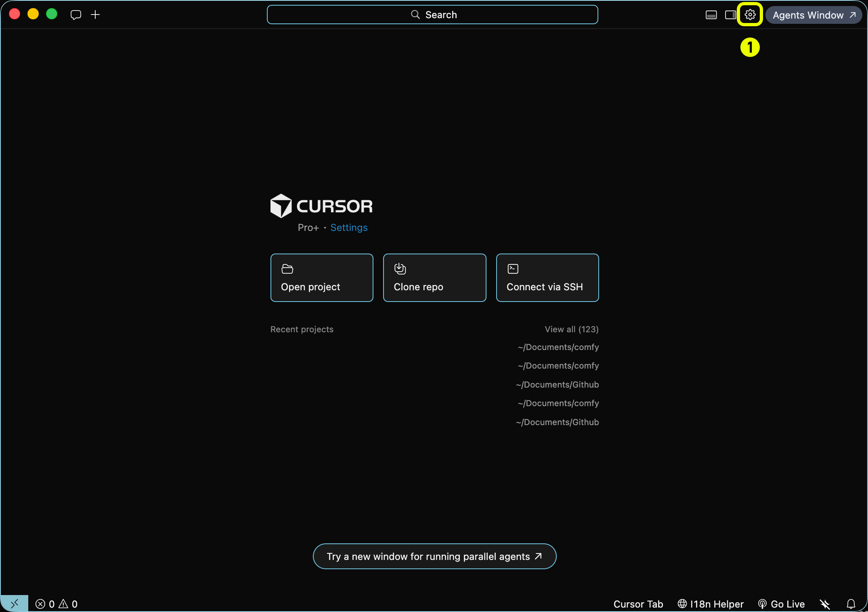
Task: Click View all (123) recent projects
Action: [x=571, y=329]
